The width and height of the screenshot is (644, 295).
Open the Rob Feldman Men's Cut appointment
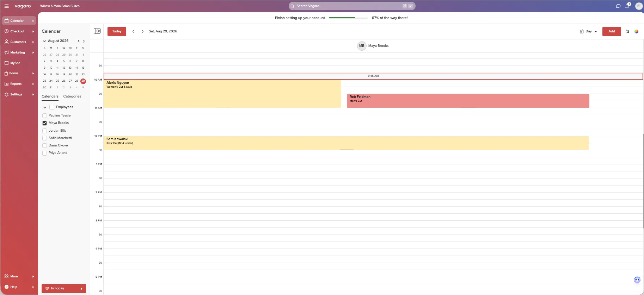coord(468,101)
